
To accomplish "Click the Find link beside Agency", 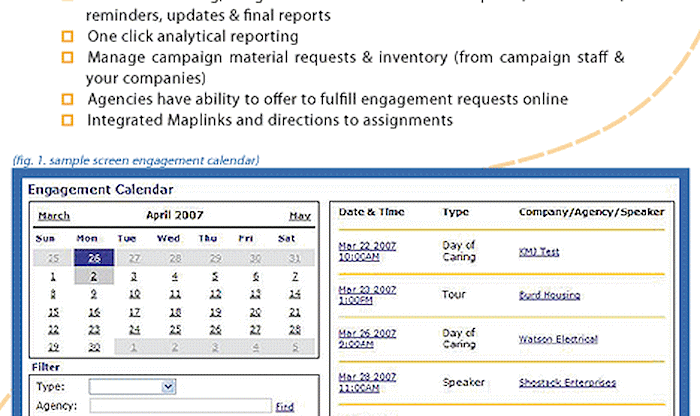I will click(x=285, y=407).
